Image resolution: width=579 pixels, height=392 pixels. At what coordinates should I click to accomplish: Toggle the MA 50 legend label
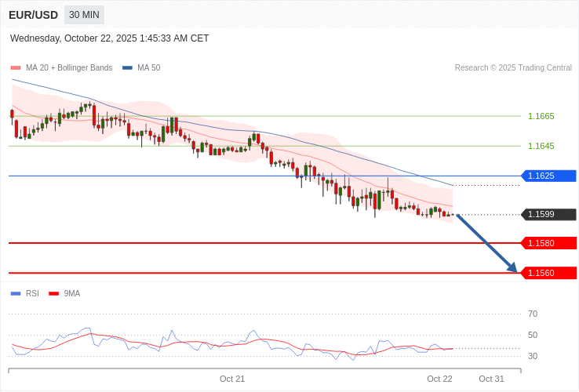pos(148,68)
